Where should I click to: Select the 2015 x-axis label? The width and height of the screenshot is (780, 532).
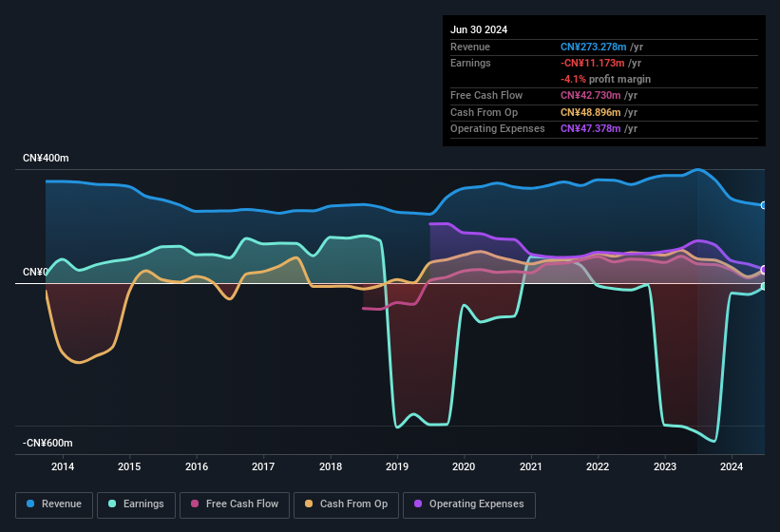[129, 466]
